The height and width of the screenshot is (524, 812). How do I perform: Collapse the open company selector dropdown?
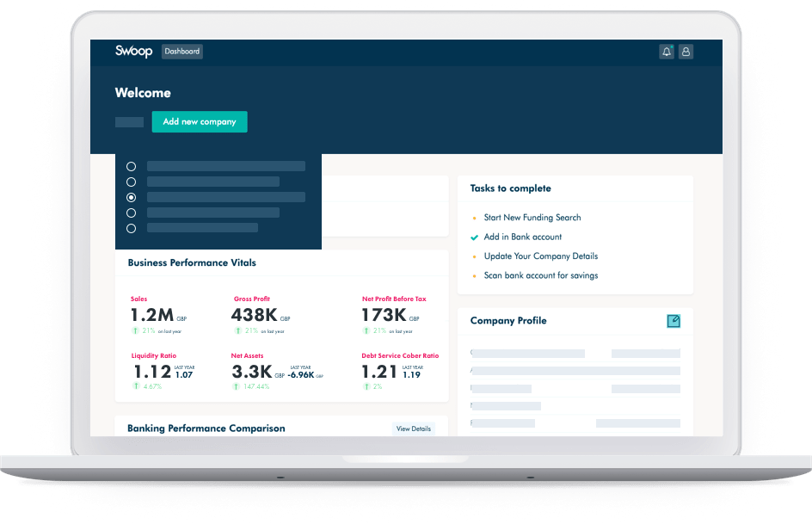(129, 121)
